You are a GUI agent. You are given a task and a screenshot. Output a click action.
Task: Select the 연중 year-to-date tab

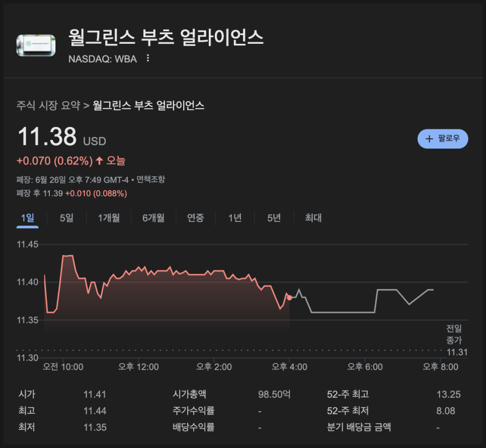[x=196, y=218]
